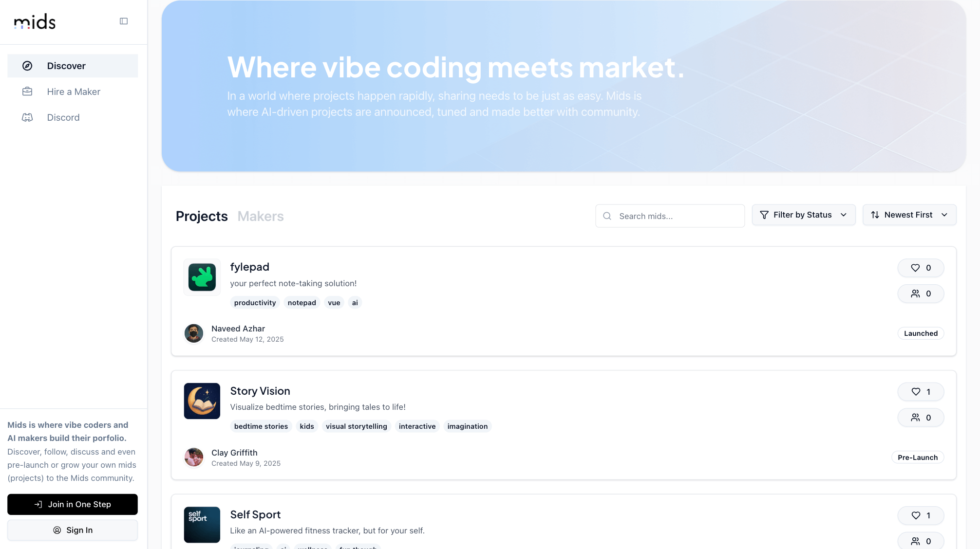Open the Filter by Status dropdown
Screen dimensions: 980x549
coord(804,215)
